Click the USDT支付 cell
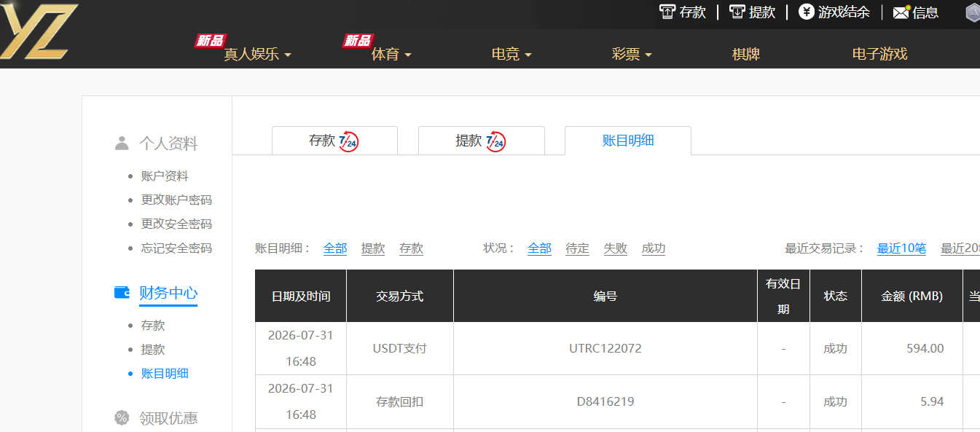Image resolution: width=980 pixels, height=432 pixels. (x=400, y=348)
